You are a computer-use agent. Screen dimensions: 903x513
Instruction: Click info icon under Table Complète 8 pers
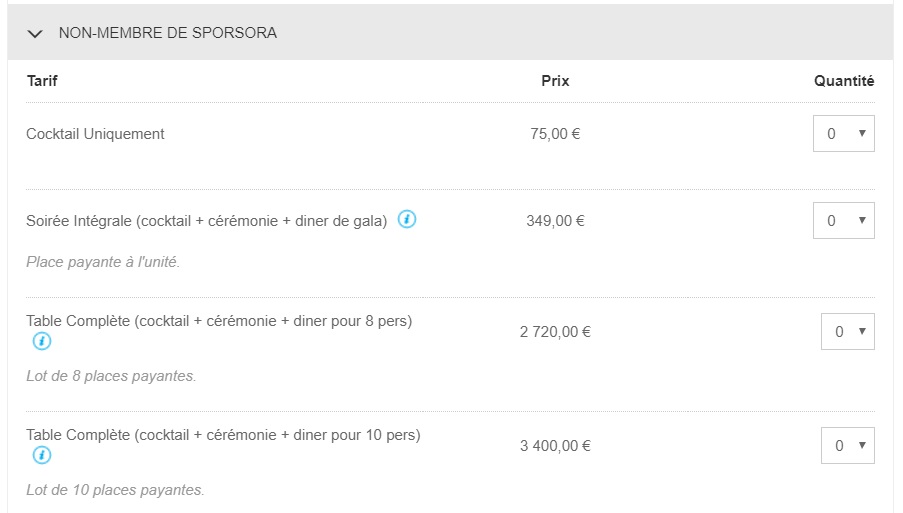point(41,341)
